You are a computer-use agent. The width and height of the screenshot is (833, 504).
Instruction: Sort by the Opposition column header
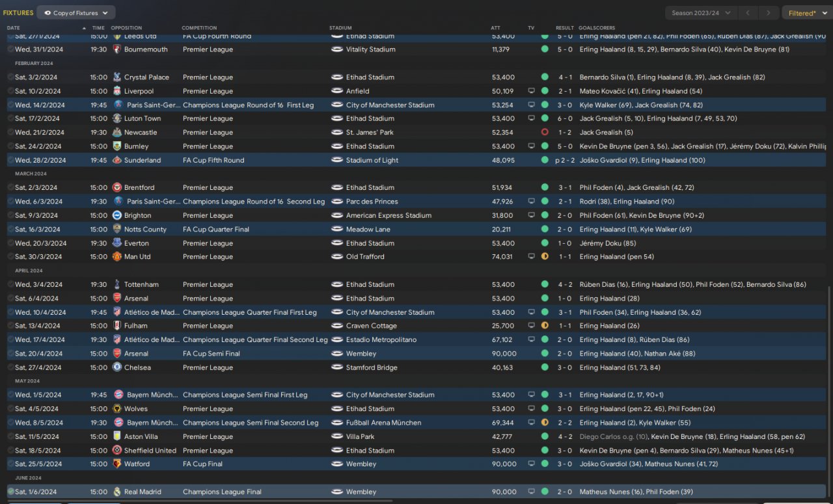tap(126, 28)
